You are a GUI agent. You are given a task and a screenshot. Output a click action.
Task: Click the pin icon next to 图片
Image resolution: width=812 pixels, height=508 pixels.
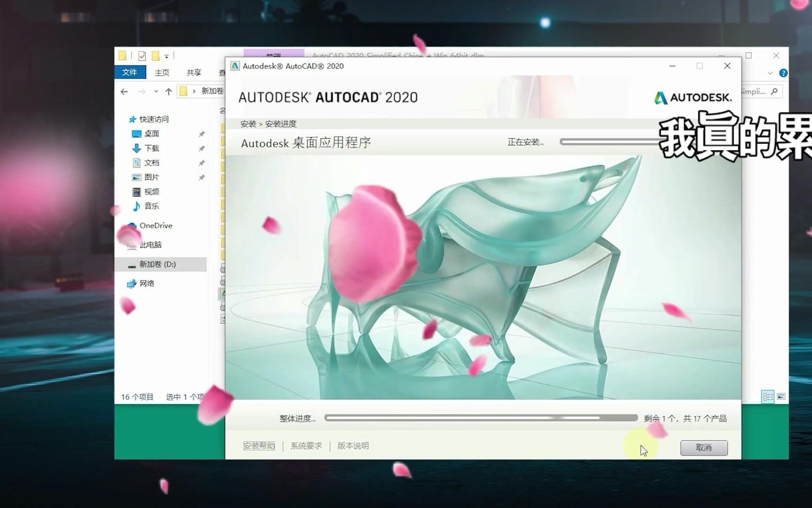pos(202,177)
